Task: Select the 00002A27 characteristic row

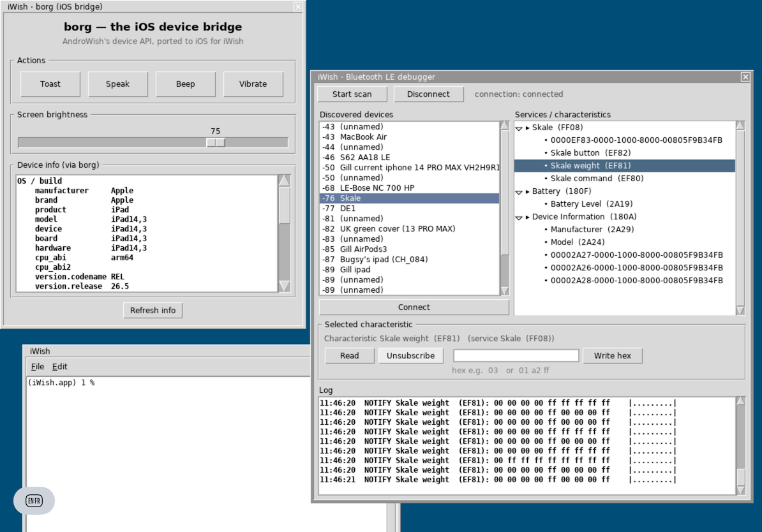Action: [x=625, y=255]
